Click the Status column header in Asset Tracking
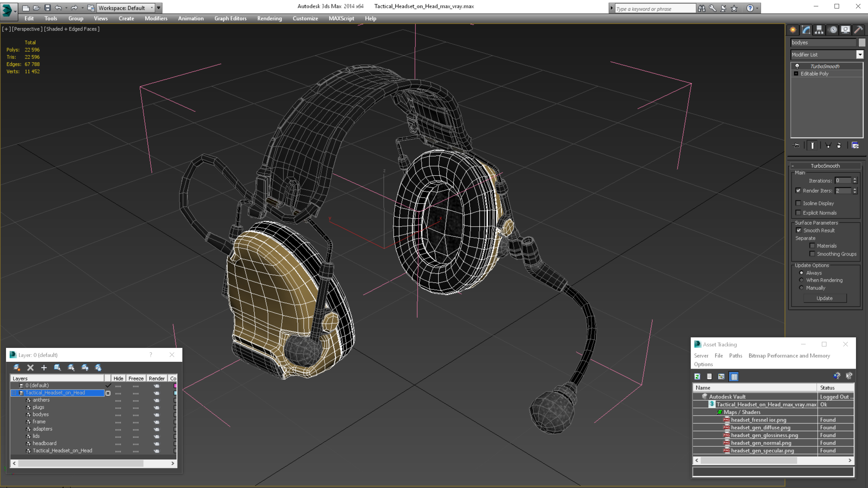Image resolution: width=868 pixels, height=488 pixels. [x=836, y=388]
